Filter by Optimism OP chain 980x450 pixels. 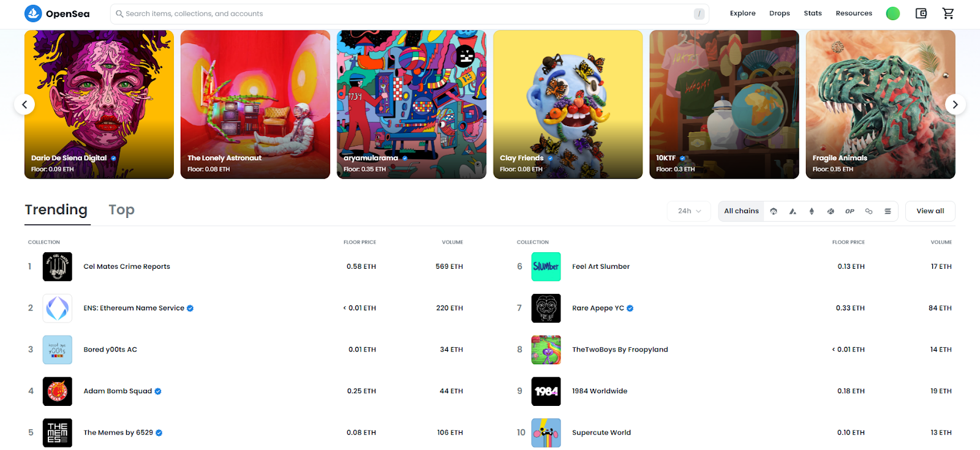click(x=850, y=211)
